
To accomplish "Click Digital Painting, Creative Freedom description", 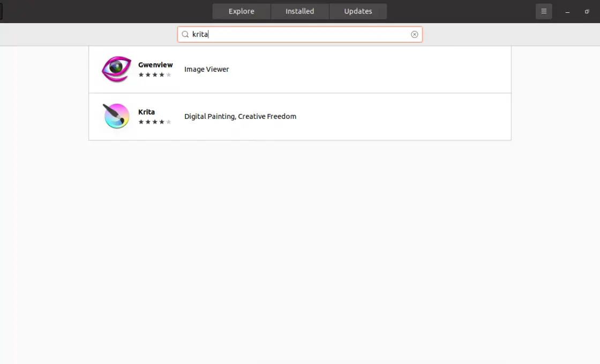I will point(241,116).
